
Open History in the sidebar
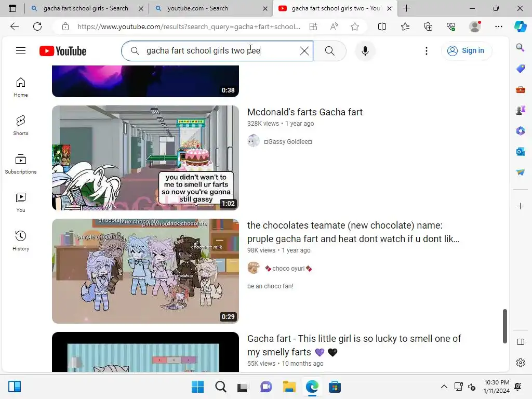tap(21, 241)
